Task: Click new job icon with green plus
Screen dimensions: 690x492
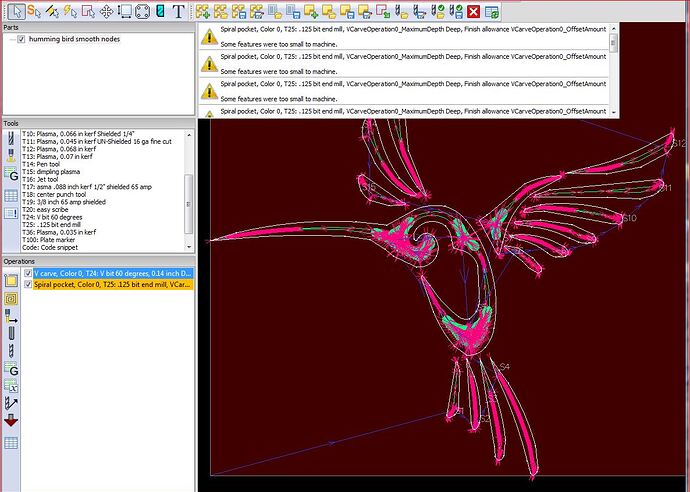Action: [x=203, y=11]
